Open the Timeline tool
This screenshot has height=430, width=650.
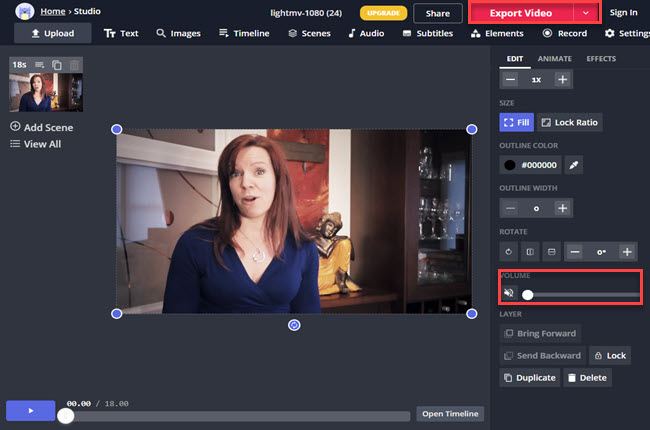(244, 33)
